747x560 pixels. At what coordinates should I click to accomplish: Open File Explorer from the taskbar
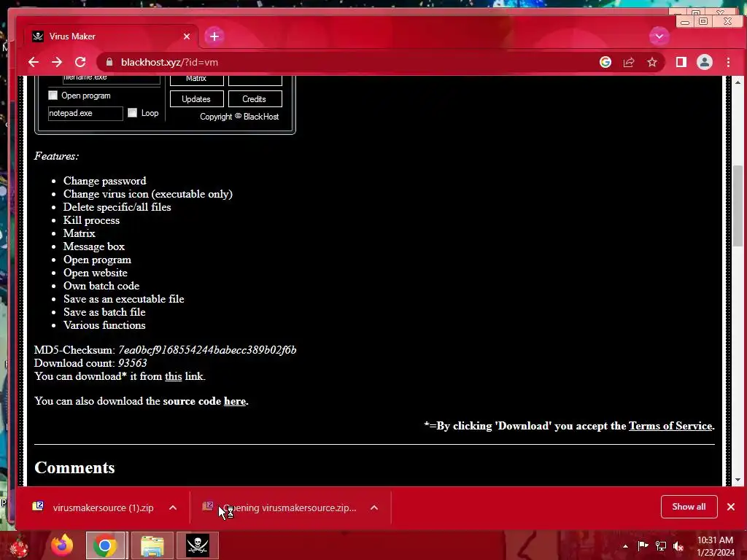point(152,545)
